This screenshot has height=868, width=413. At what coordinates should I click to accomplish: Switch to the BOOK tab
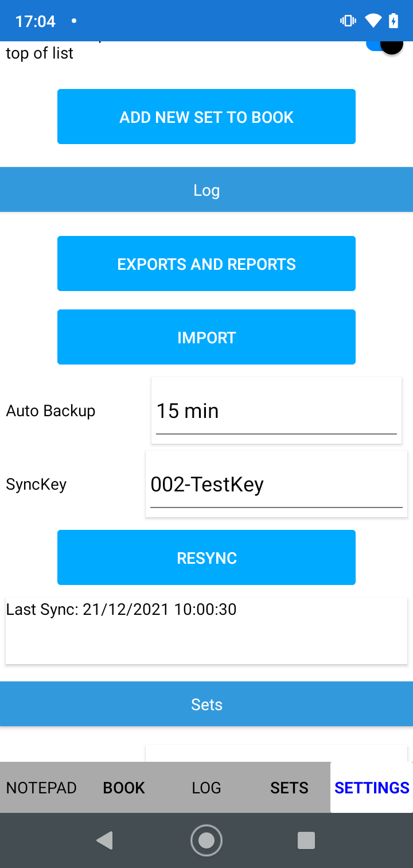coord(123,788)
